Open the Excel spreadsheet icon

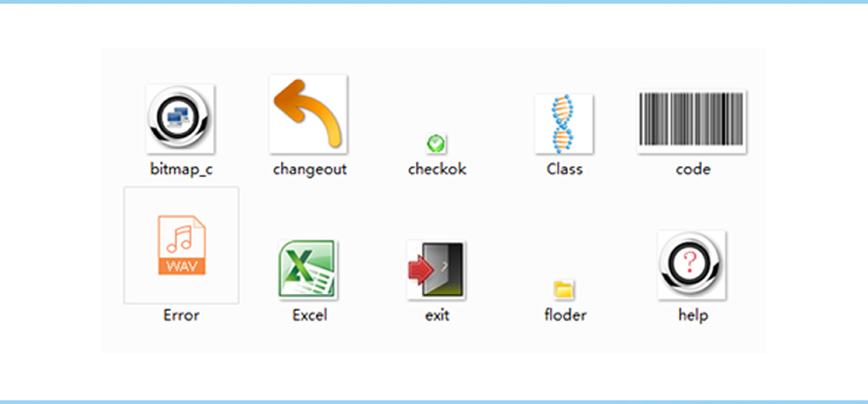[308, 270]
